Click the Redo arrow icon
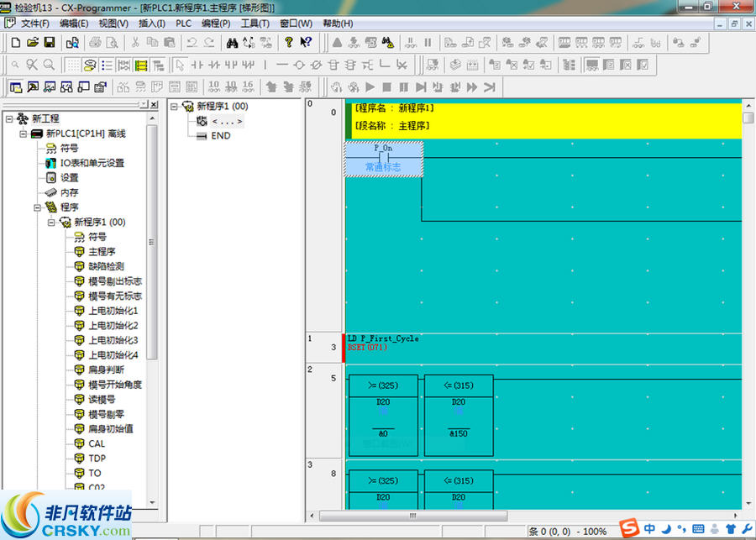Viewport: 756px width, 540px height. pos(209,43)
